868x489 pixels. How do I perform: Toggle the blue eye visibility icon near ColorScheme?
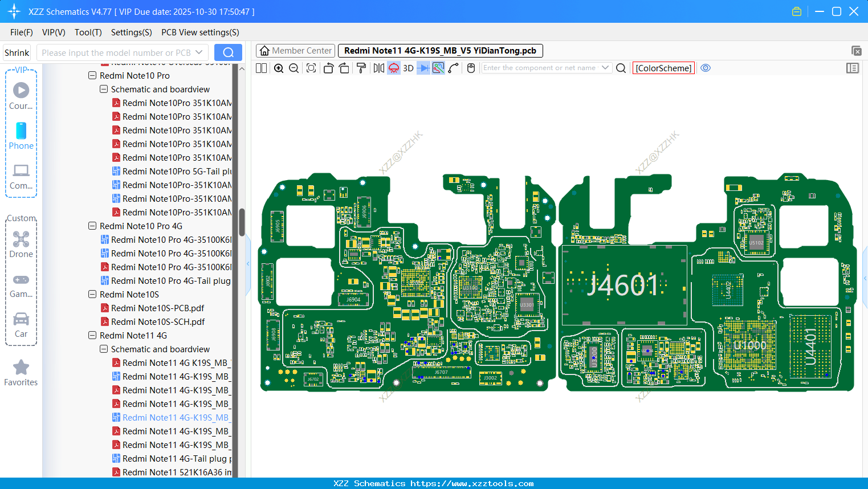(x=706, y=68)
